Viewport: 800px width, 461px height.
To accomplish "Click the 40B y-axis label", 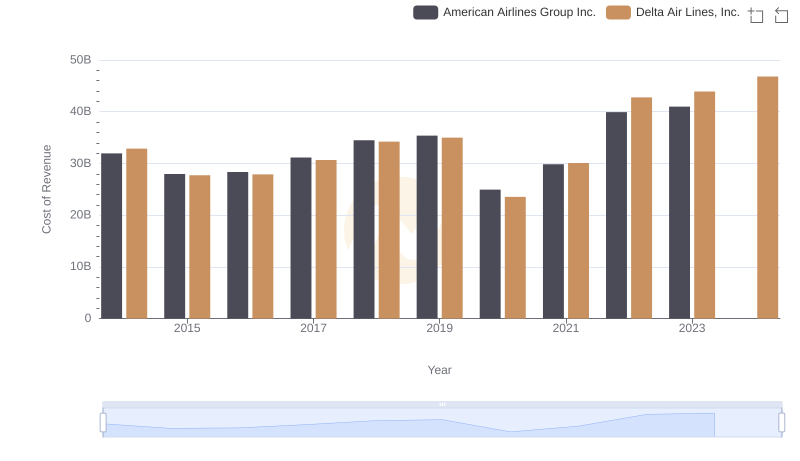I will click(x=81, y=111).
